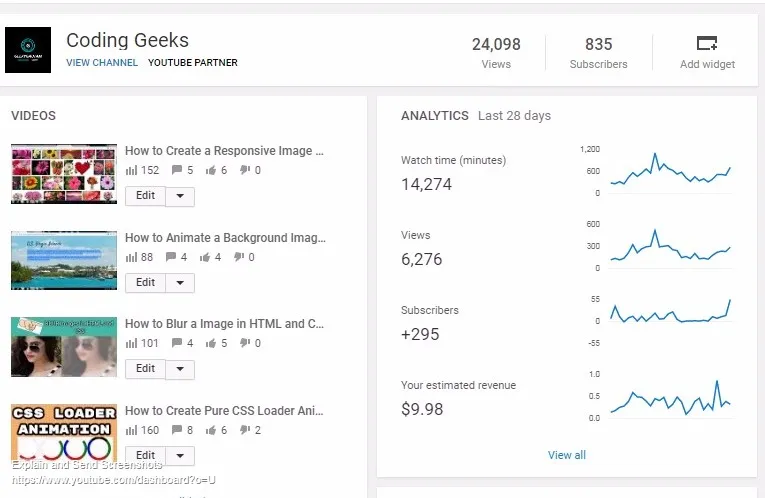
Task: Expand Edit dropdown arrow for Responsive Image video
Action: 180,196
